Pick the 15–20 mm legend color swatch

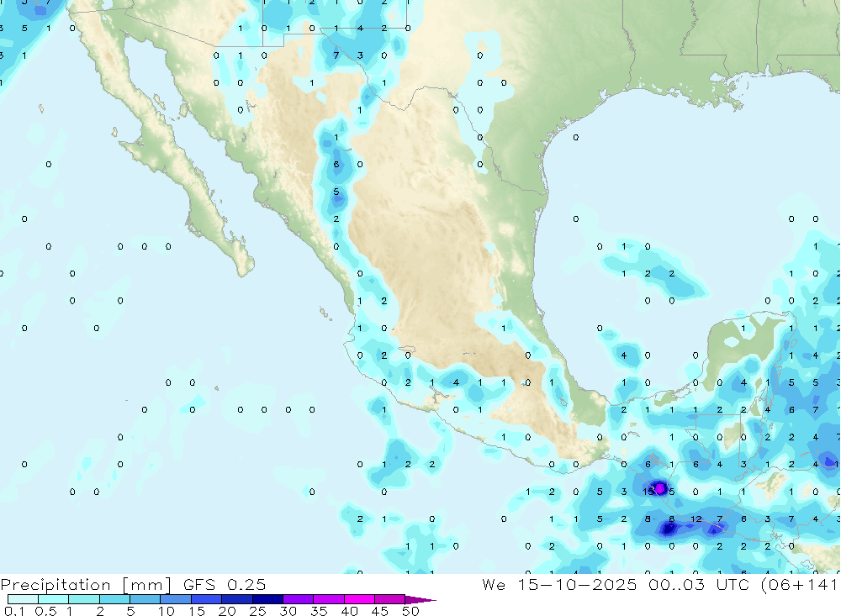(x=207, y=599)
